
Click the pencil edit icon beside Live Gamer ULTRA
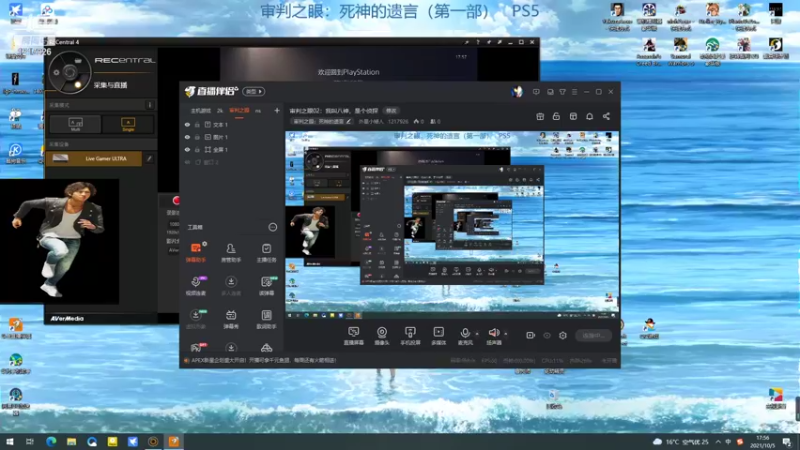click(149, 159)
